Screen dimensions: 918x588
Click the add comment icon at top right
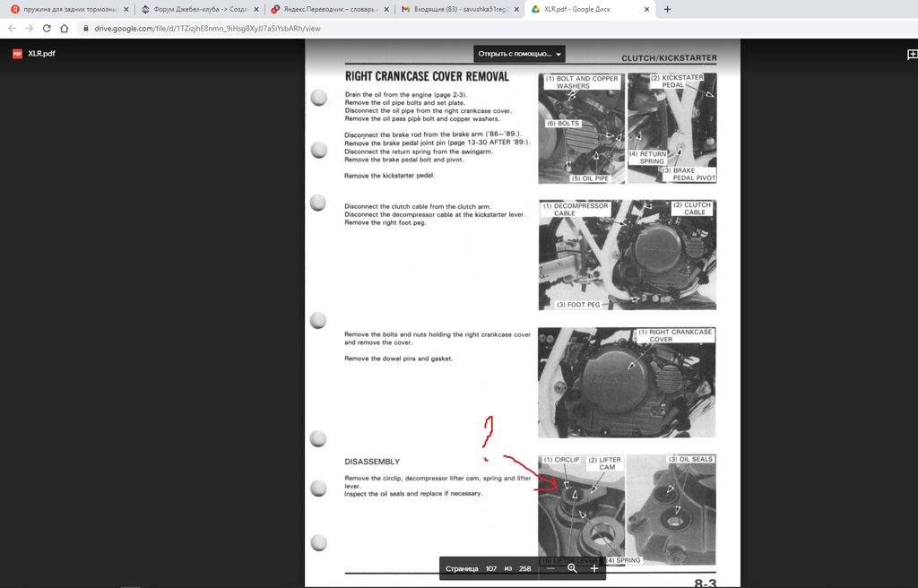[912, 55]
